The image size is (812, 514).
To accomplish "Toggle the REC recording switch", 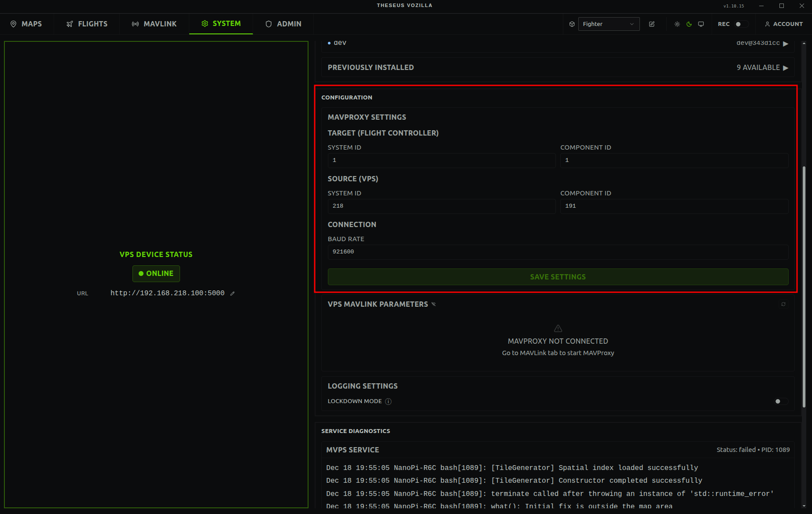I will [x=741, y=24].
